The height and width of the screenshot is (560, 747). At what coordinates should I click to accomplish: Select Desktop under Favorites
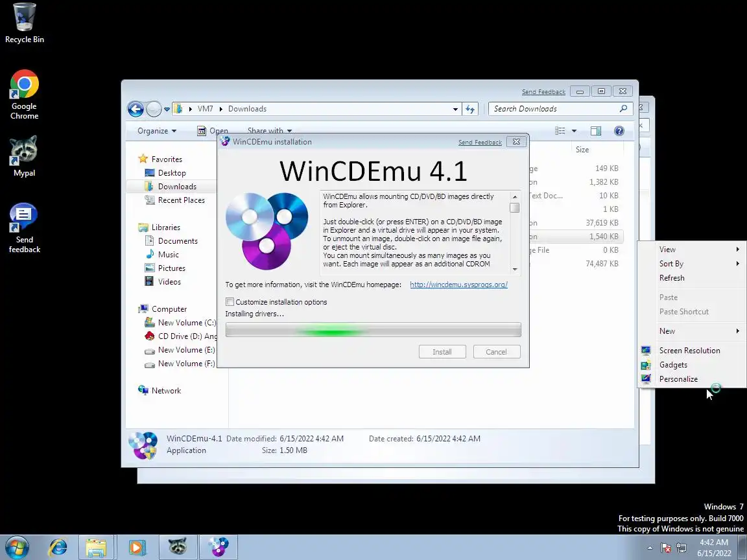(x=171, y=173)
